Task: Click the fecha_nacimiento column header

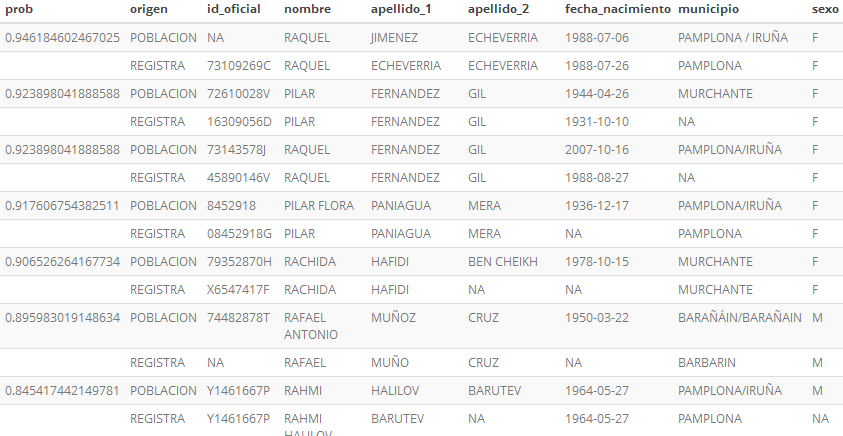Action: tap(618, 9)
